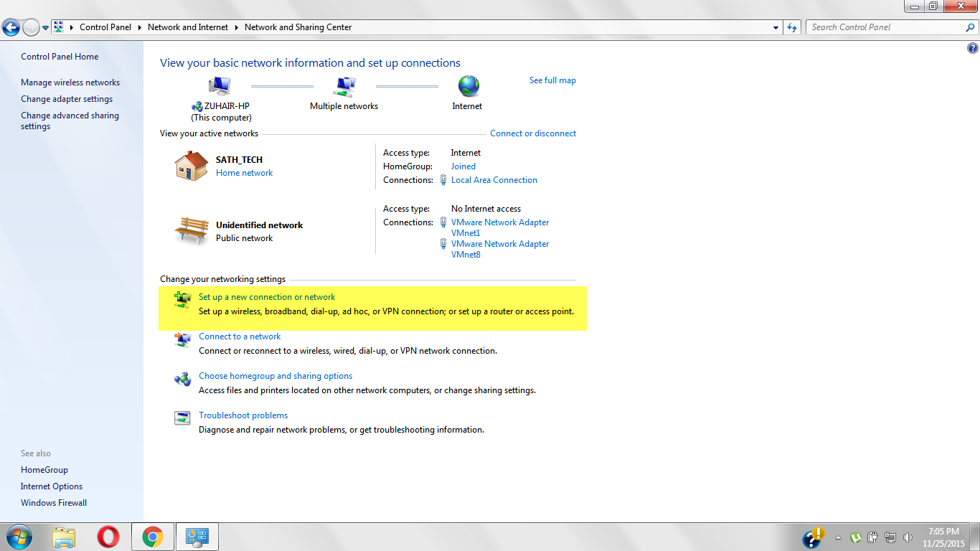This screenshot has width=980, height=551.
Task: Click Set up a new connection or network
Action: coord(267,297)
